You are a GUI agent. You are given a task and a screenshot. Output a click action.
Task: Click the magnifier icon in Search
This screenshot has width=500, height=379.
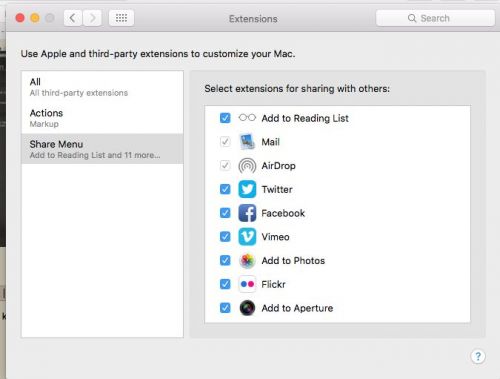click(412, 18)
